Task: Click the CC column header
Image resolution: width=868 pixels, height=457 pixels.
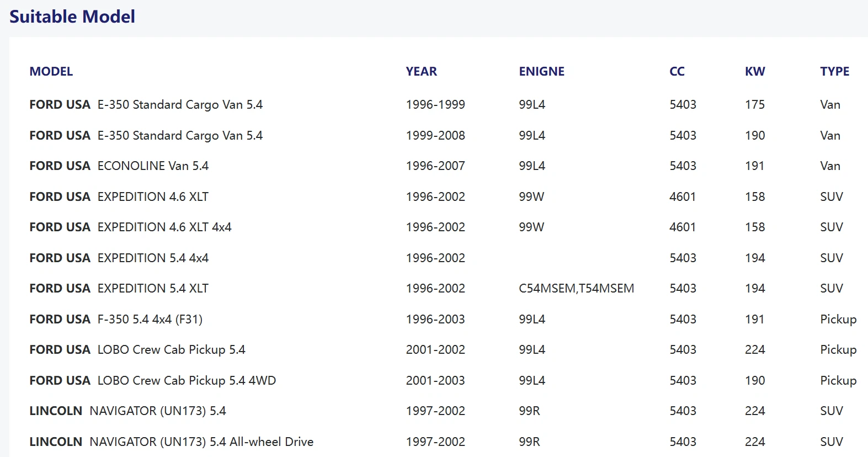Action: pos(677,71)
